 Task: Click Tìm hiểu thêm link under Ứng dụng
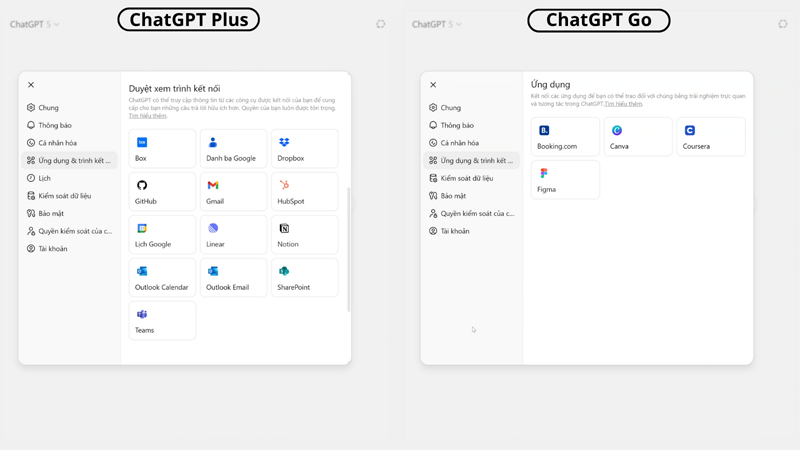(x=623, y=104)
